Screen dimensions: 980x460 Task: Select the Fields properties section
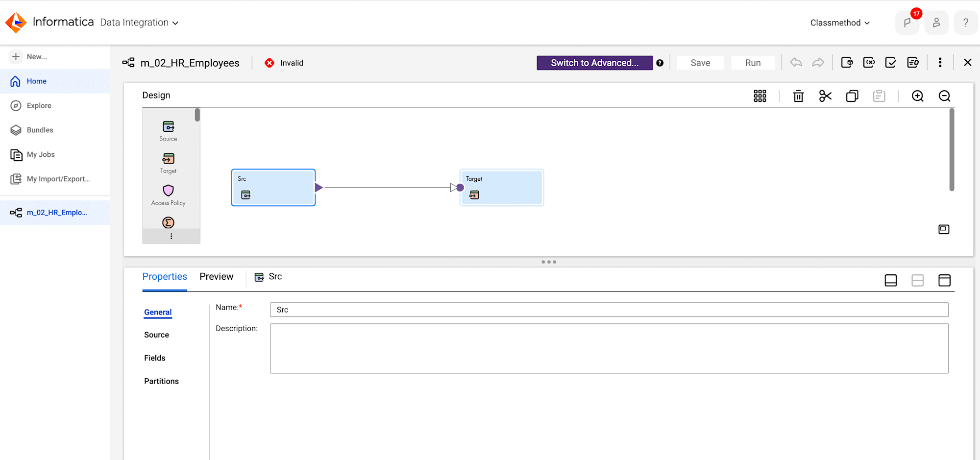[x=155, y=358]
